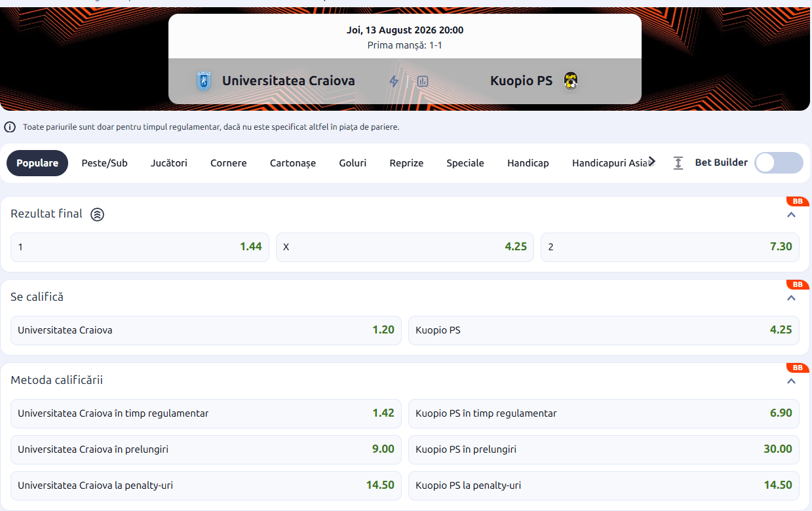Open the lightning bolt live tracker icon

tap(394, 81)
